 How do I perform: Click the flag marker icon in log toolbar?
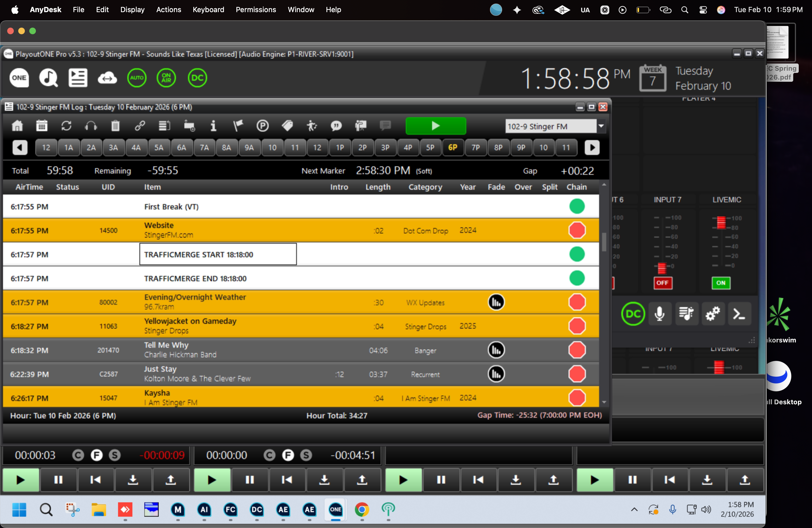[x=238, y=126]
